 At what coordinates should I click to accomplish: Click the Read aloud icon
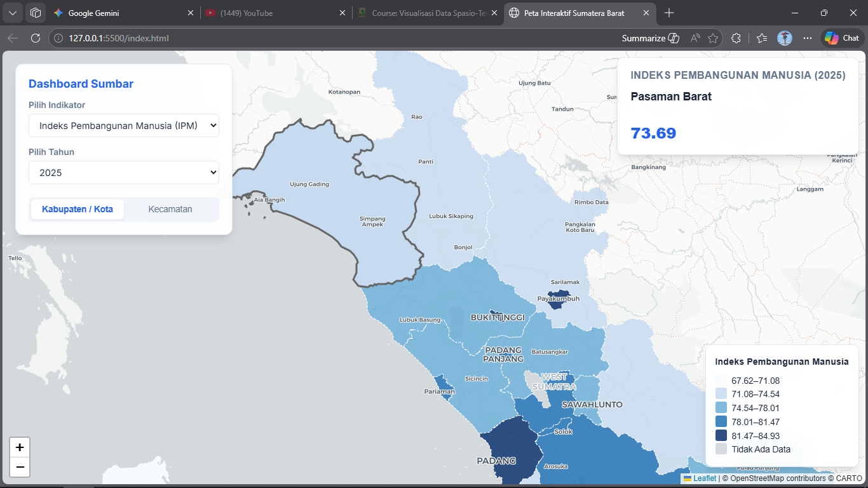tap(695, 38)
